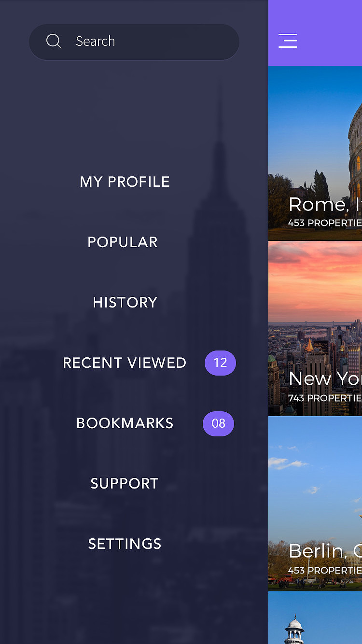Click the purple header bar area
The width and height of the screenshot is (362, 644).
(328, 33)
